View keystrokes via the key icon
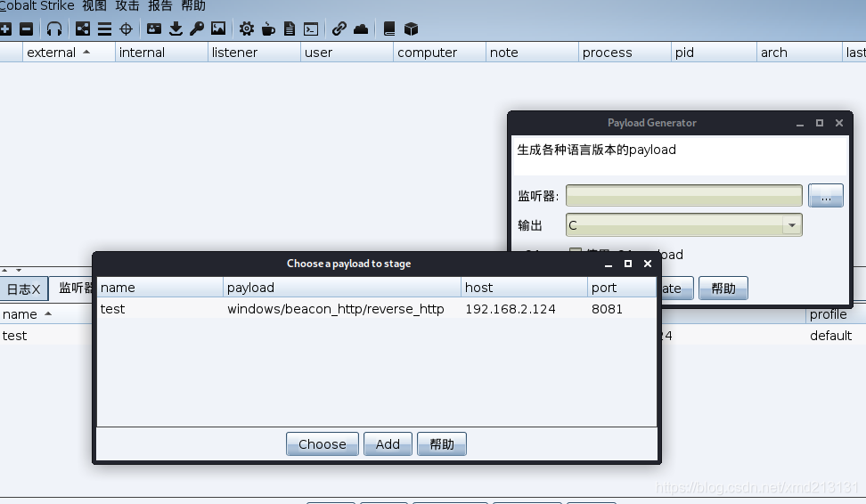The width and height of the screenshot is (866, 504). click(x=197, y=28)
